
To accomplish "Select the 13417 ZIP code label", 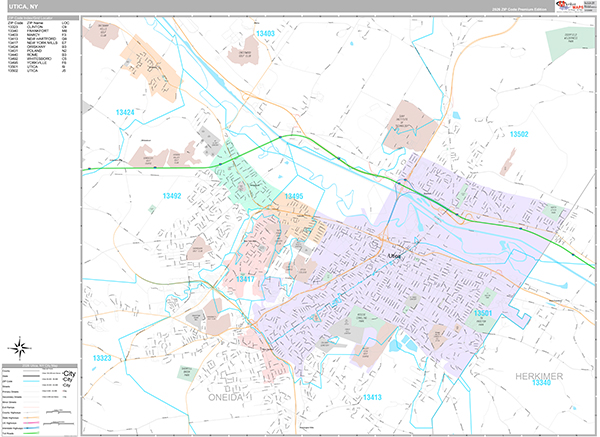I will tap(245, 280).
